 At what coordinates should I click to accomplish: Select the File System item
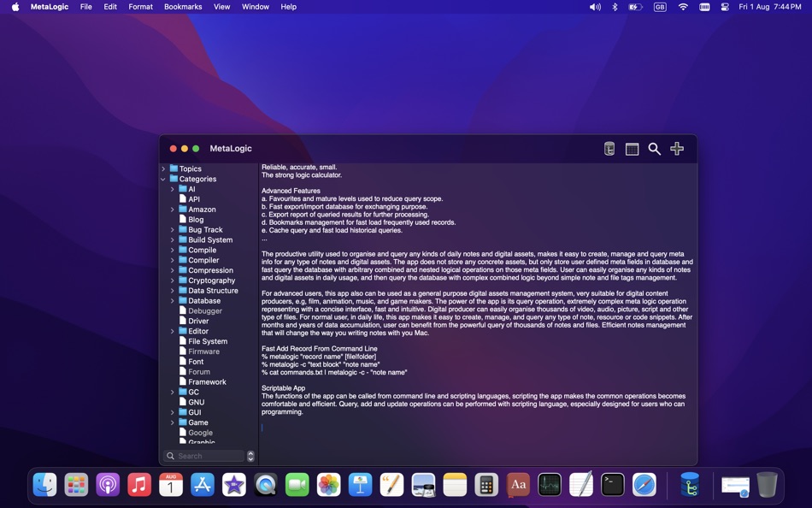[203, 341]
